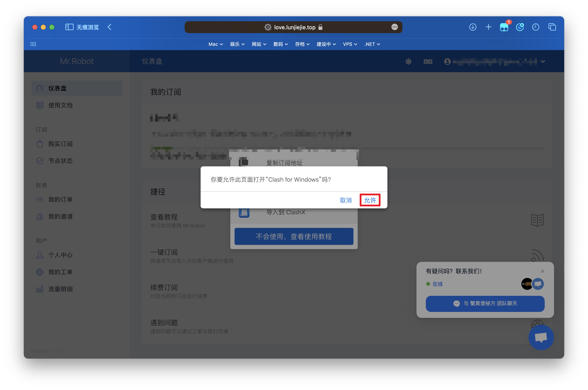The height and width of the screenshot is (390, 588).
Task: Click 与蟹黄堡秘方团队聊天 button
Action: point(485,303)
